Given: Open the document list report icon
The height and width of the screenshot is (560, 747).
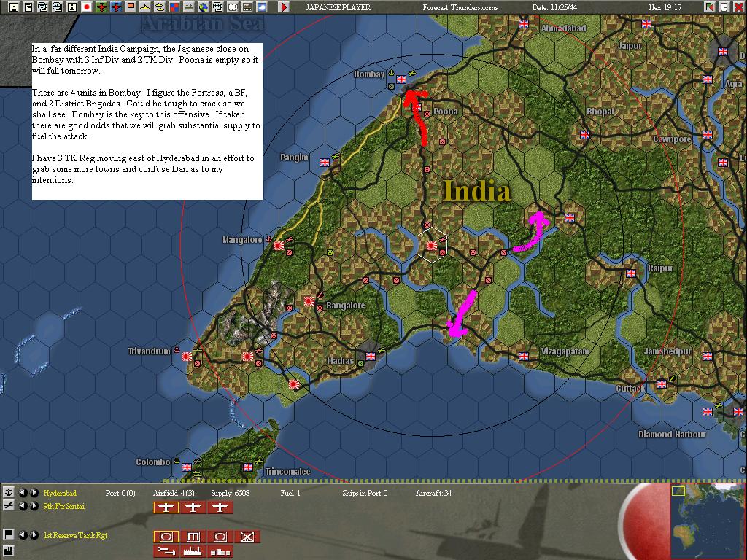Looking at the screenshot, I should coord(28,7).
